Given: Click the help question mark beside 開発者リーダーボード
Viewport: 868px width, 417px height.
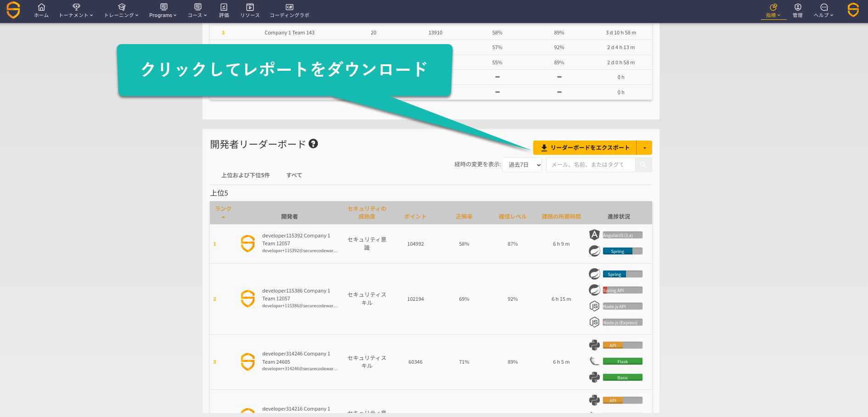Looking at the screenshot, I should 313,144.
